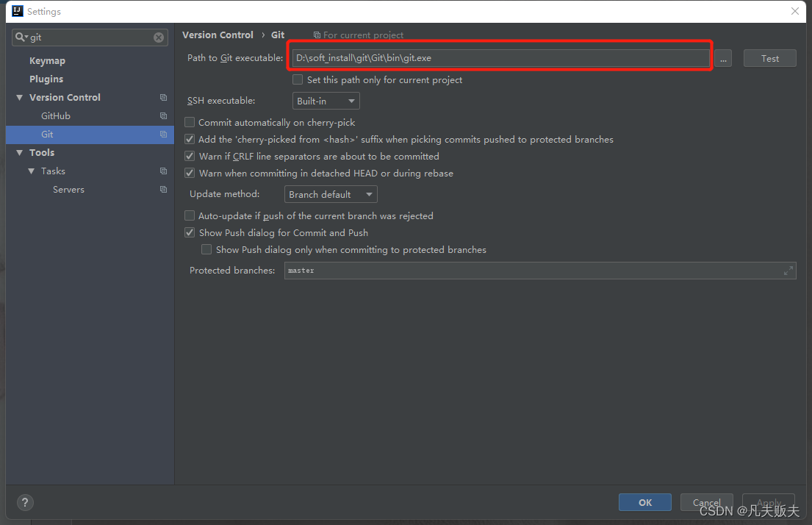This screenshot has width=812, height=525.
Task: Select the Git settings item
Action: tap(90, 135)
